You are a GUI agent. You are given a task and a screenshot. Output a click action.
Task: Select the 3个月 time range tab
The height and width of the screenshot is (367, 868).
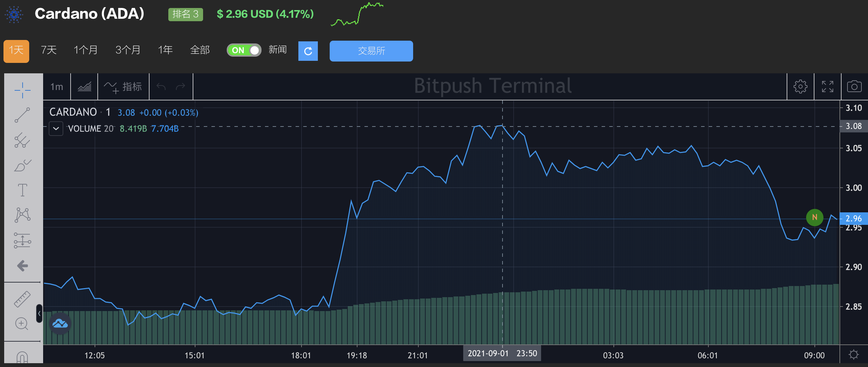point(128,50)
